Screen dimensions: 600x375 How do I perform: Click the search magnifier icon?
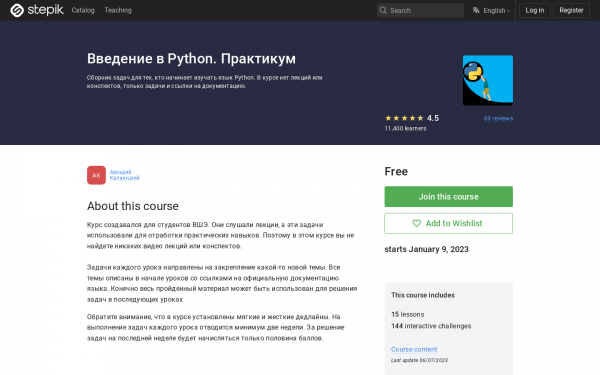(383, 10)
